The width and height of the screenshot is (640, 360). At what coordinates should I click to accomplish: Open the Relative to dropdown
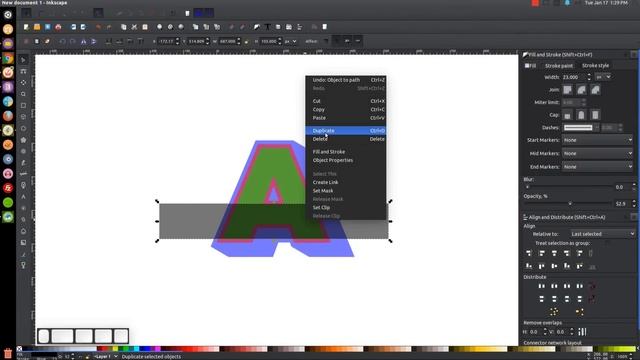pyautogui.click(x=602, y=234)
